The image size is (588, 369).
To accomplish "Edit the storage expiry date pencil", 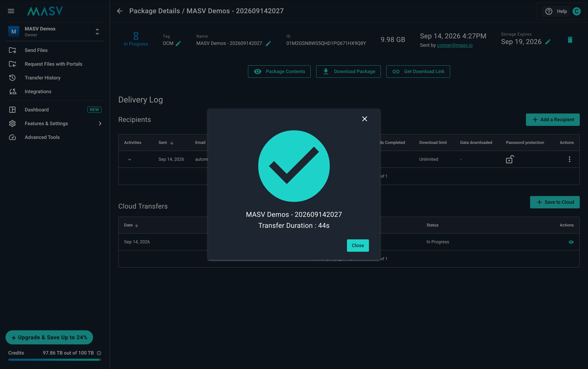I will coord(548,42).
